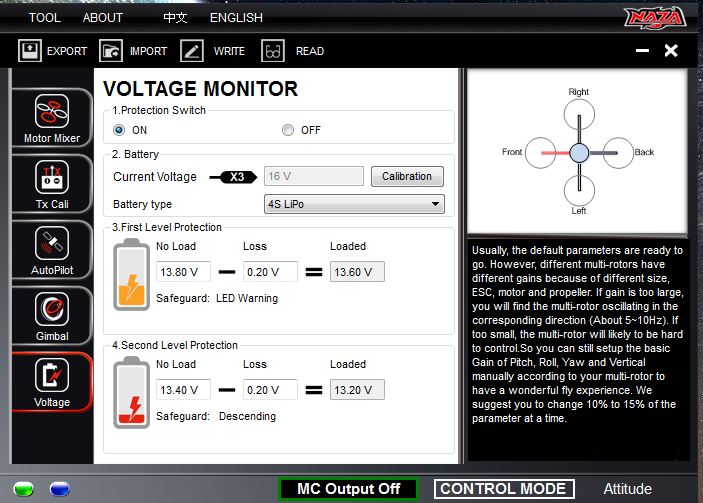Open the Motor Mixer panel icon
This screenshot has width=703, height=503.
click(x=51, y=110)
